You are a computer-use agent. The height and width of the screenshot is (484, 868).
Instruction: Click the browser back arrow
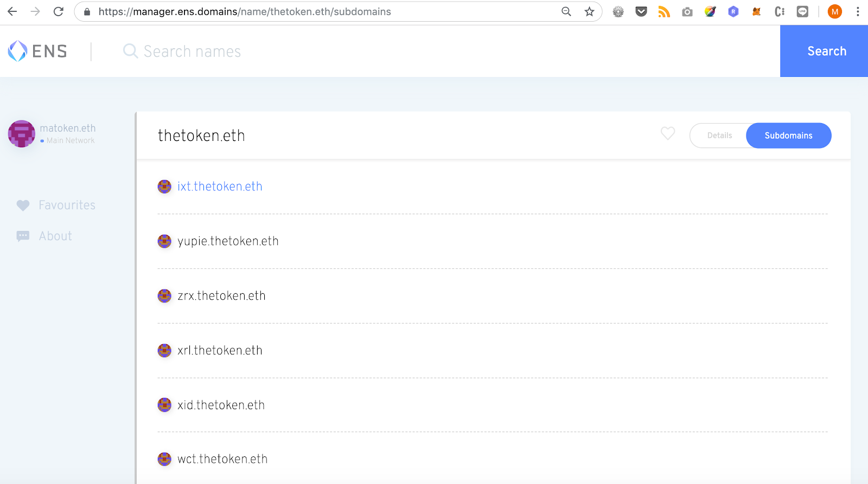[12, 11]
